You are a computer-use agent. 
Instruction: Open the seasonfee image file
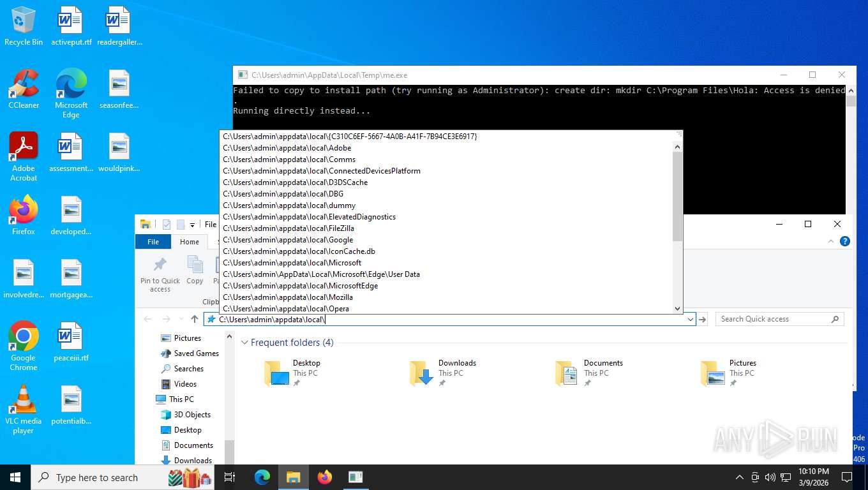pos(119,89)
